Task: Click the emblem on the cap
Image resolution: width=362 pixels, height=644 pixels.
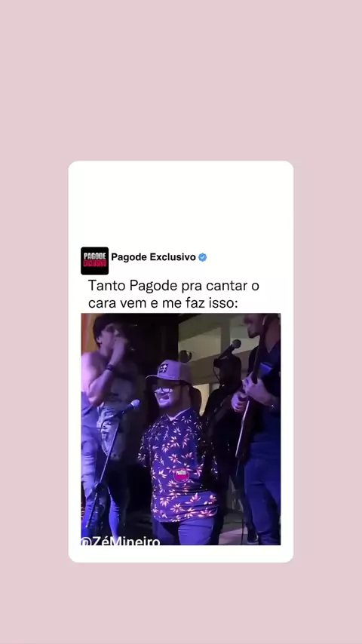Action: point(163,368)
